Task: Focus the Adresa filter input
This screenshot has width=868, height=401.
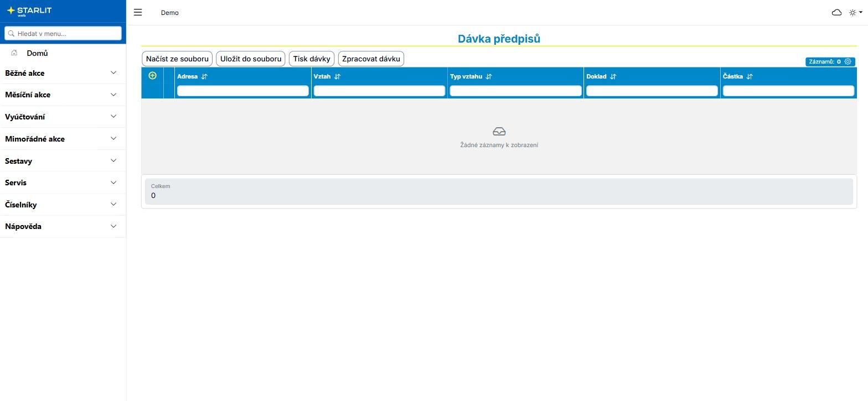Action: (243, 91)
